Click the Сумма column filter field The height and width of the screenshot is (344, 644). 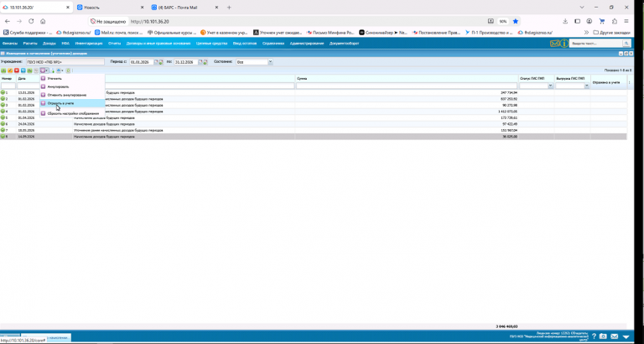(x=407, y=86)
